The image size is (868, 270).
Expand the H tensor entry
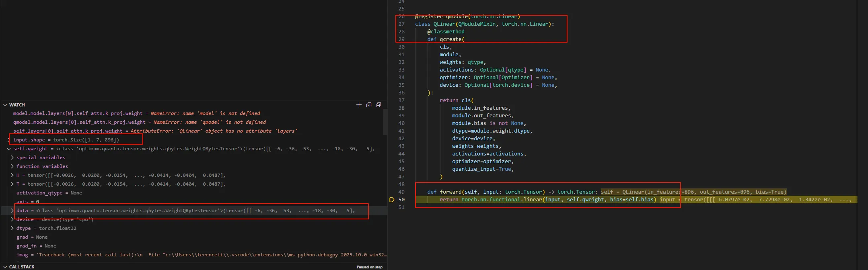[12, 175]
